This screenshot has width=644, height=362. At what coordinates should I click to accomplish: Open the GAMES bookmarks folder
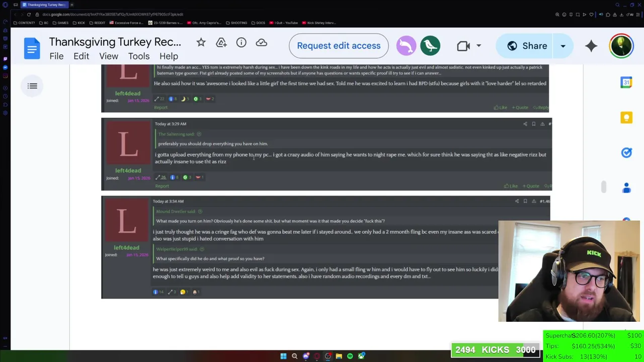click(60, 23)
